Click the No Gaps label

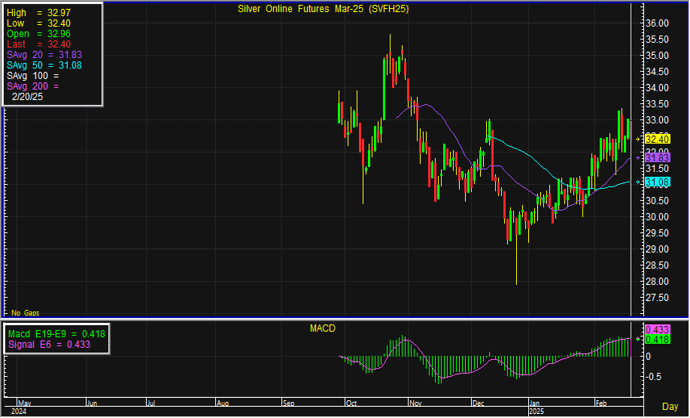tap(24, 314)
